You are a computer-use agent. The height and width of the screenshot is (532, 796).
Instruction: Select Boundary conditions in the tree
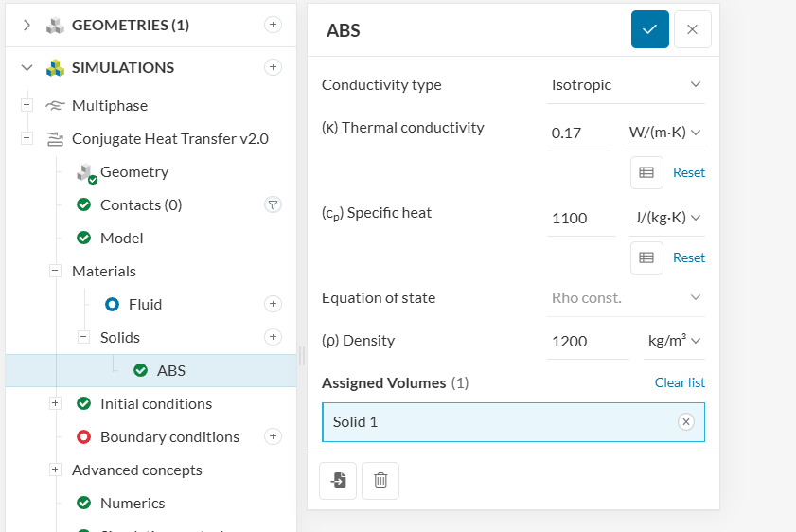168,436
